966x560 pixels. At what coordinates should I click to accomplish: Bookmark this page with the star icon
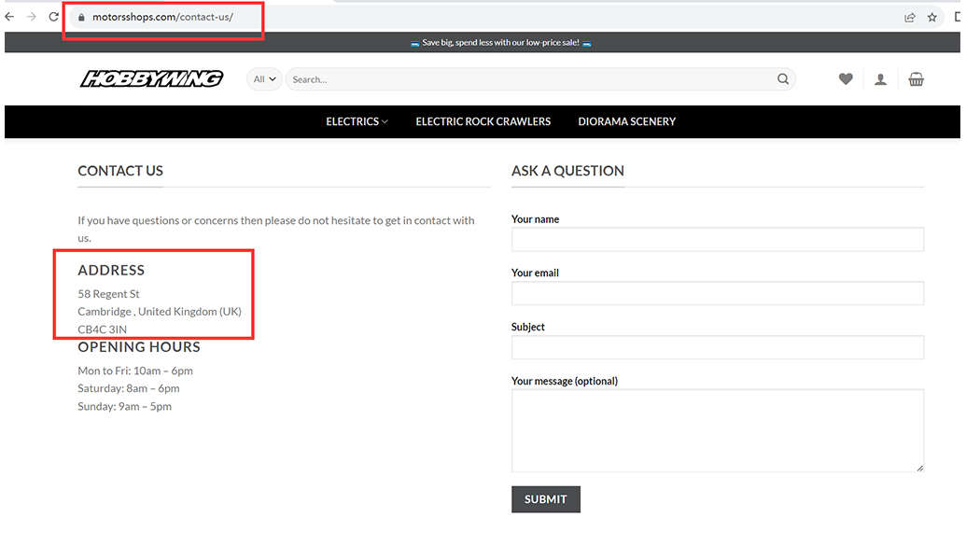931,17
